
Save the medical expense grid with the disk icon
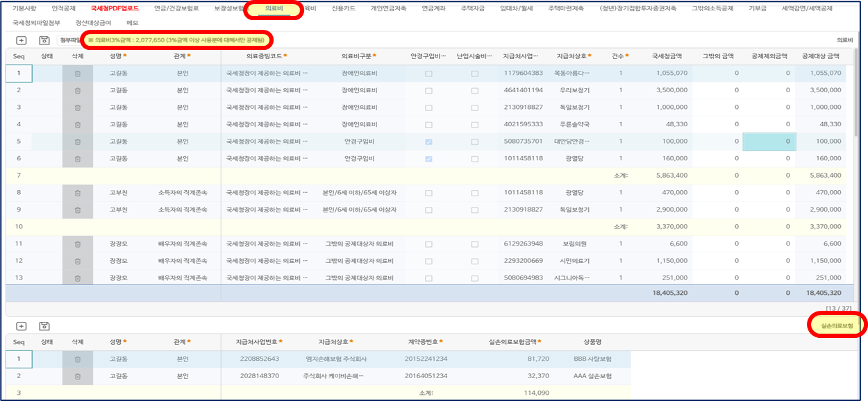click(44, 41)
